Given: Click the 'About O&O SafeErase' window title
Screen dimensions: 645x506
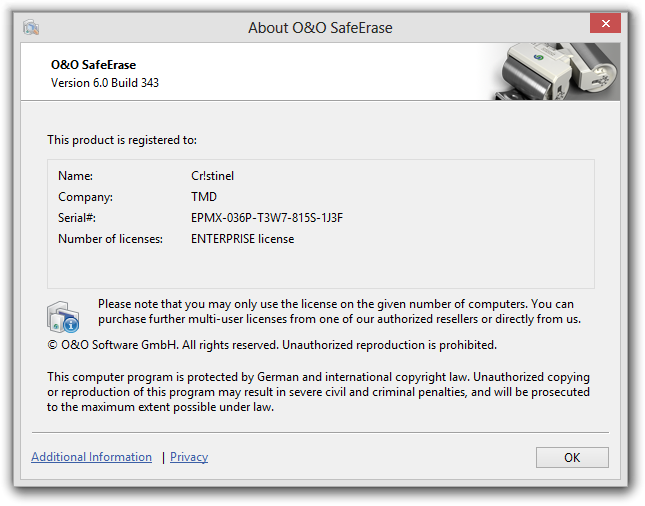Looking at the screenshot, I should coord(320,28).
